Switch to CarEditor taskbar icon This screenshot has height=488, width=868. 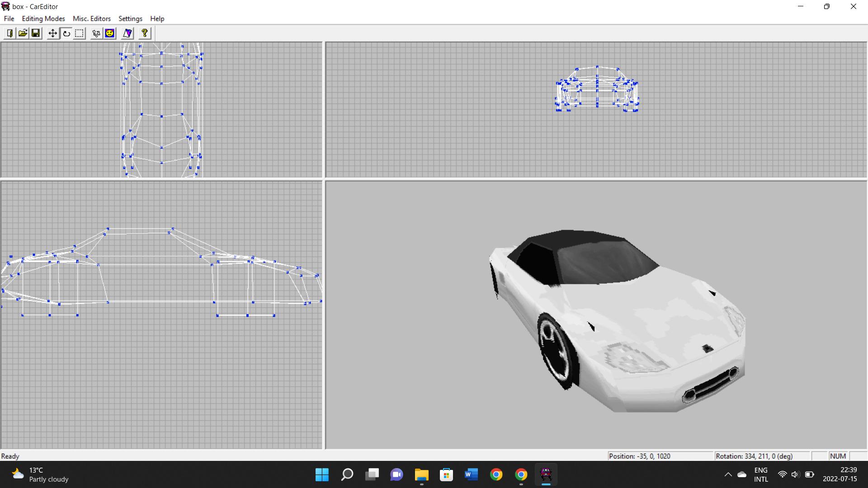point(546,474)
